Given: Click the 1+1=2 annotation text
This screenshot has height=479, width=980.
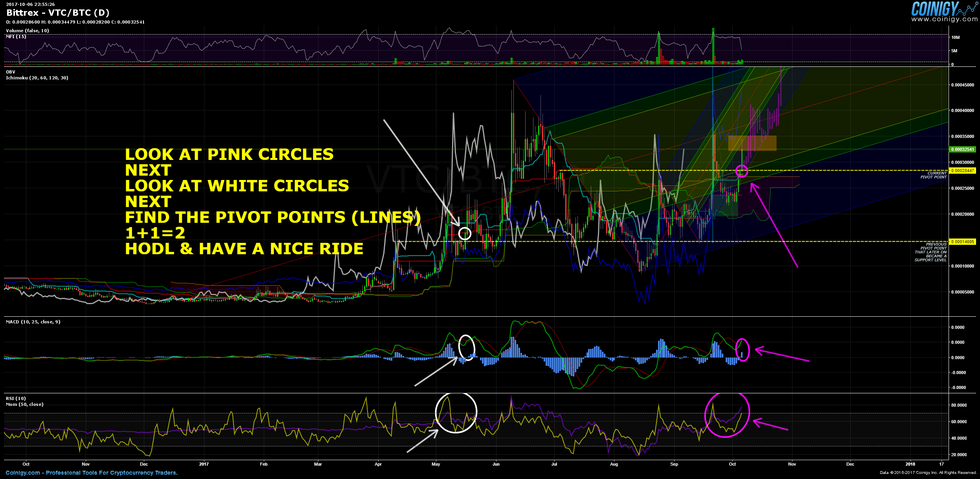Looking at the screenshot, I should click(x=155, y=233).
